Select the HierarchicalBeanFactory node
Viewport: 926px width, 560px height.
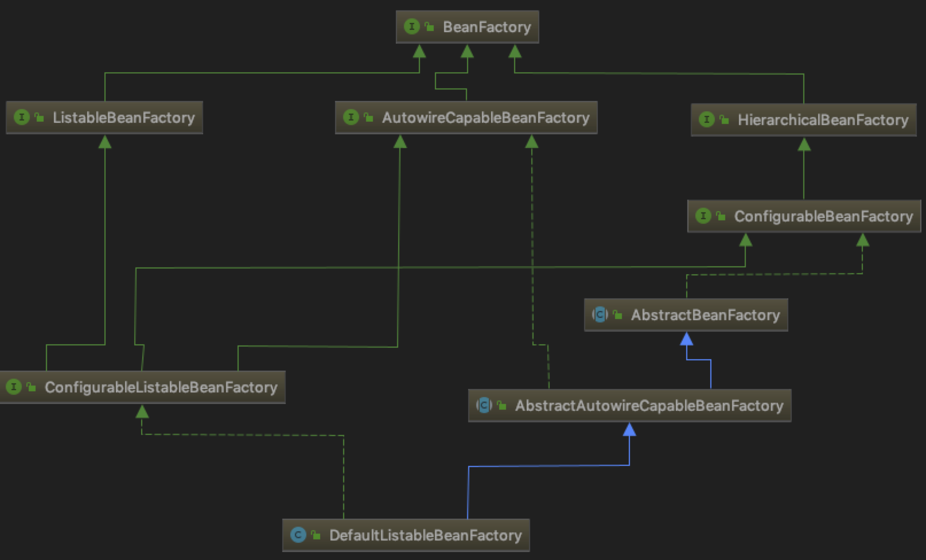[803, 120]
